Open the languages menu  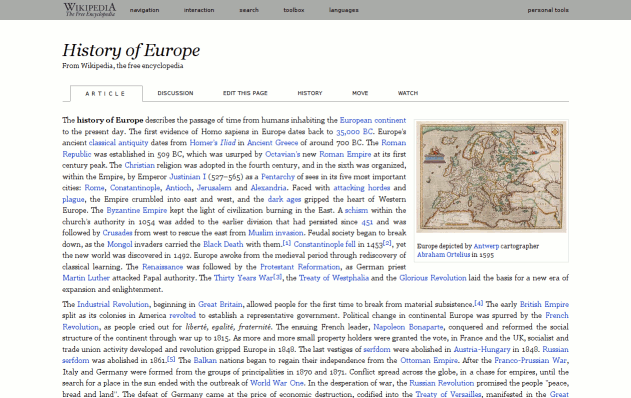click(x=343, y=10)
